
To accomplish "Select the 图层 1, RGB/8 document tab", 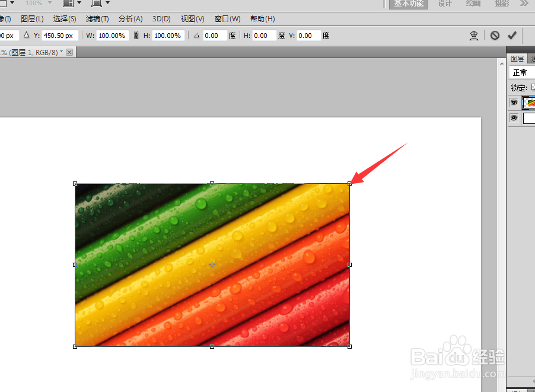I will pyautogui.click(x=31, y=53).
